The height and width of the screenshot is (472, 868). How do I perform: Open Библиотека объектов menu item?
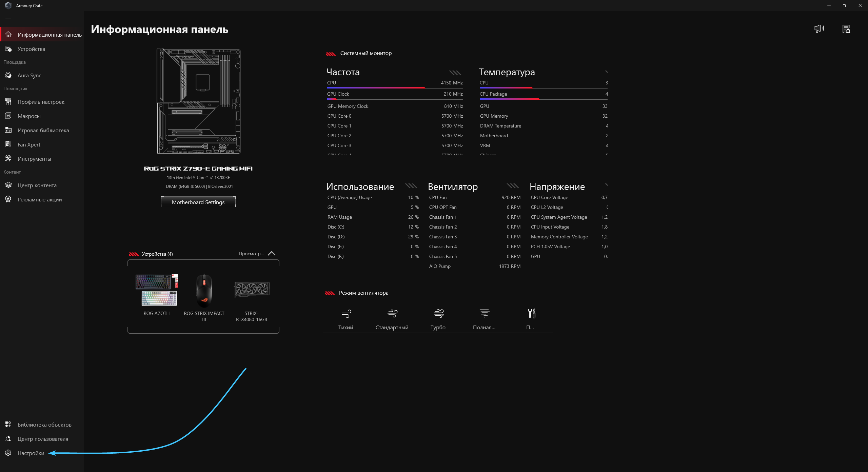coord(42,425)
